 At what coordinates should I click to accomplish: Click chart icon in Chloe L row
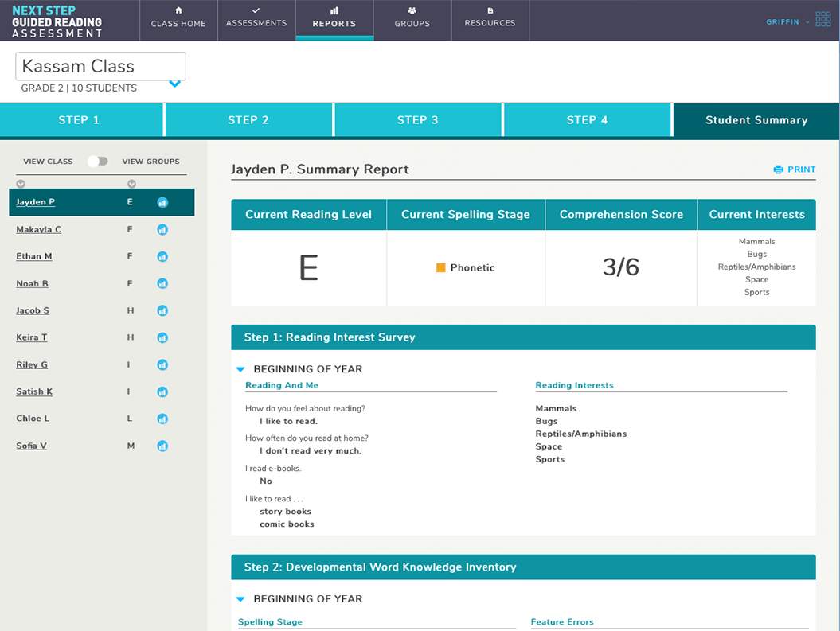pos(162,419)
